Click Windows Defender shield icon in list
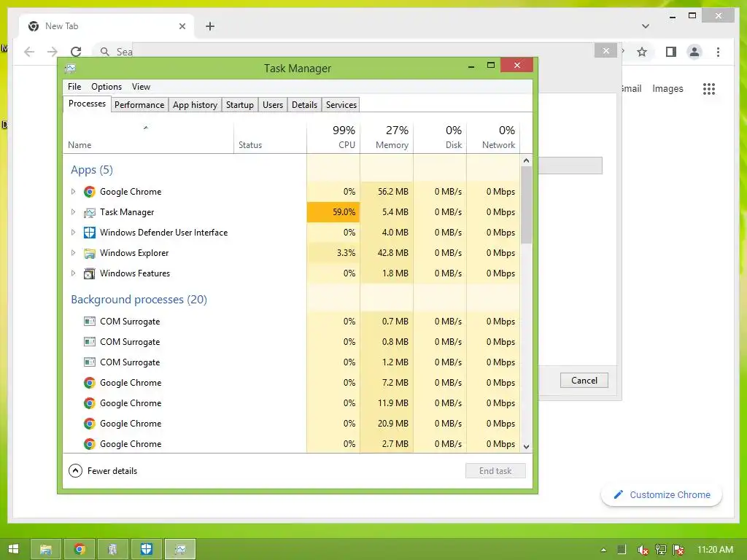Screen dimensions: 747x560 click(x=89, y=233)
